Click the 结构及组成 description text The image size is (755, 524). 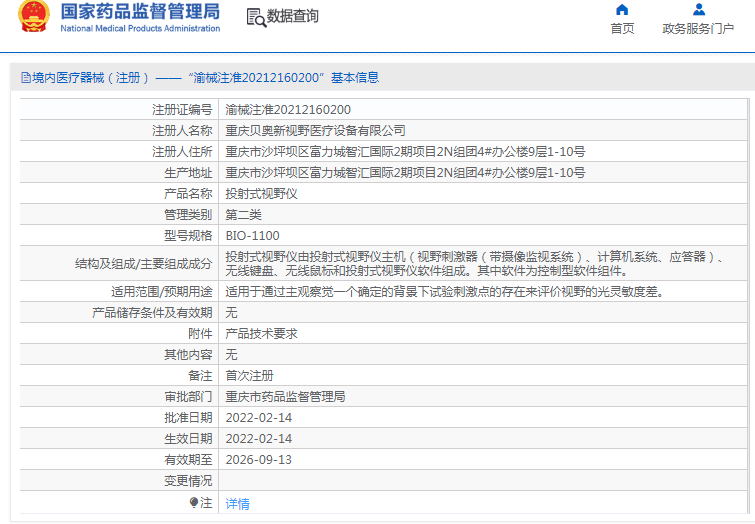click(x=474, y=263)
